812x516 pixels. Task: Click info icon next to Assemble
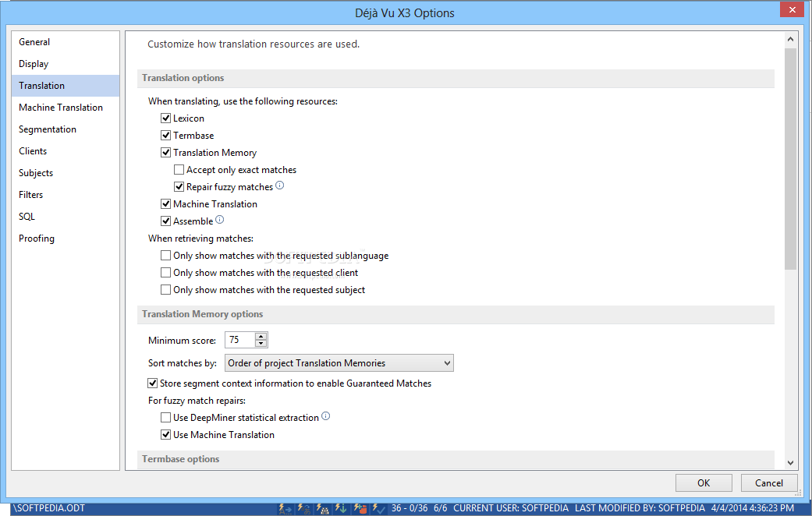tap(219, 220)
